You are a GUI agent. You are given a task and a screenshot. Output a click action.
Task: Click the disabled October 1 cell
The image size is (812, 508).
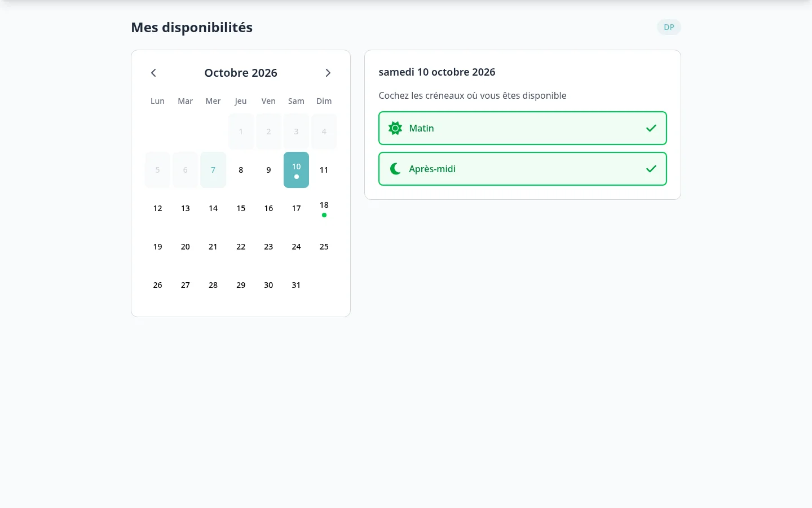point(241,132)
